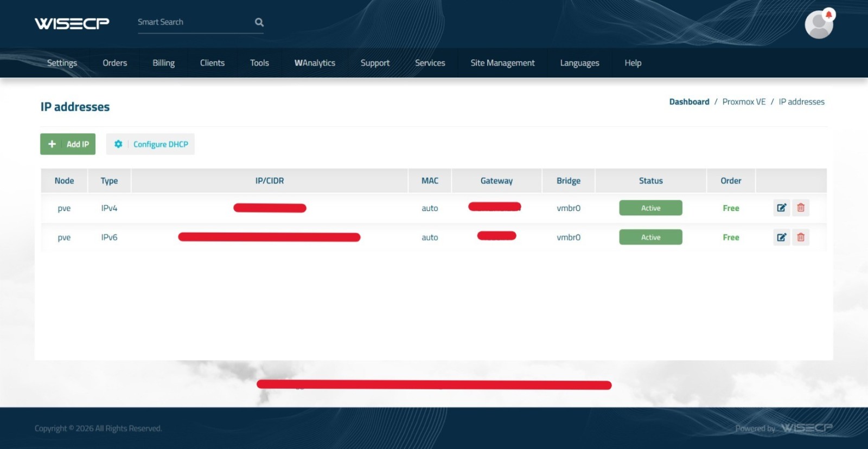Edit the IPv6 address row
This screenshot has width=868, height=449.
click(x=781, y=237)
